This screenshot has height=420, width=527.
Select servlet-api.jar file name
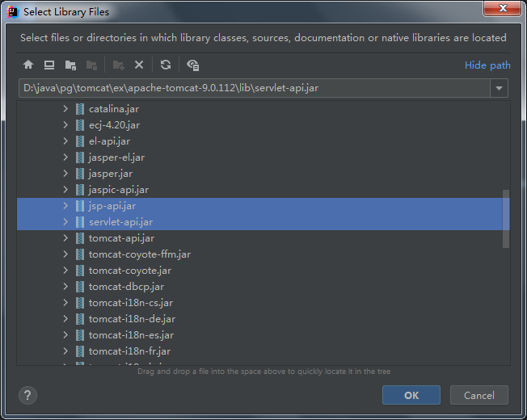[120, 222]
